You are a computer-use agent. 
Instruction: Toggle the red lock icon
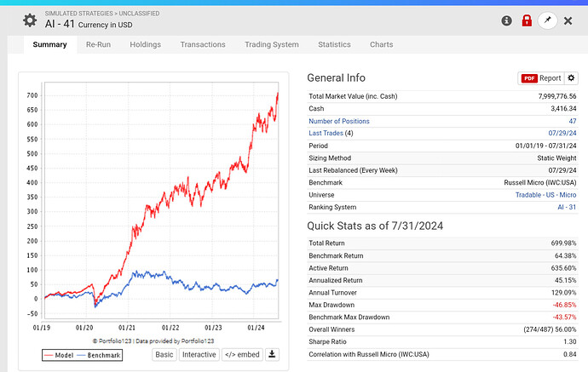coord(527,20)
